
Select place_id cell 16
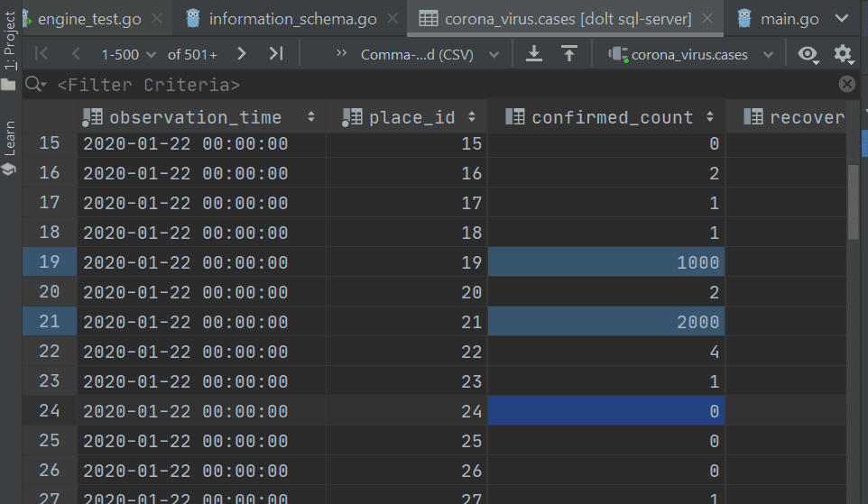click(x=406, y=172)
